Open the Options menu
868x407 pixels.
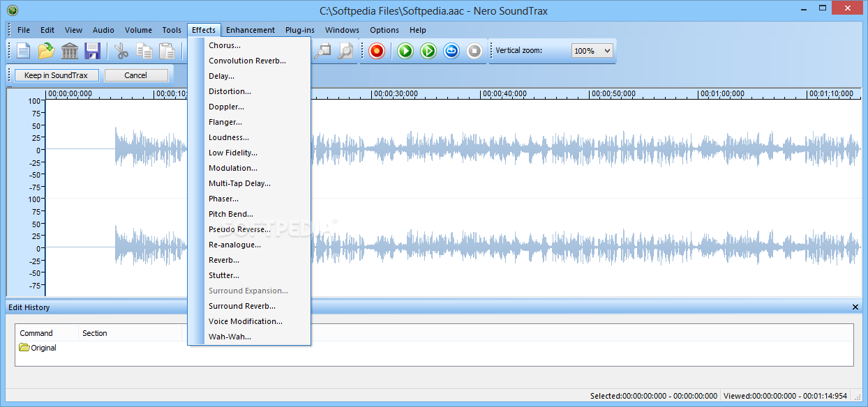[x=384, y=30]
